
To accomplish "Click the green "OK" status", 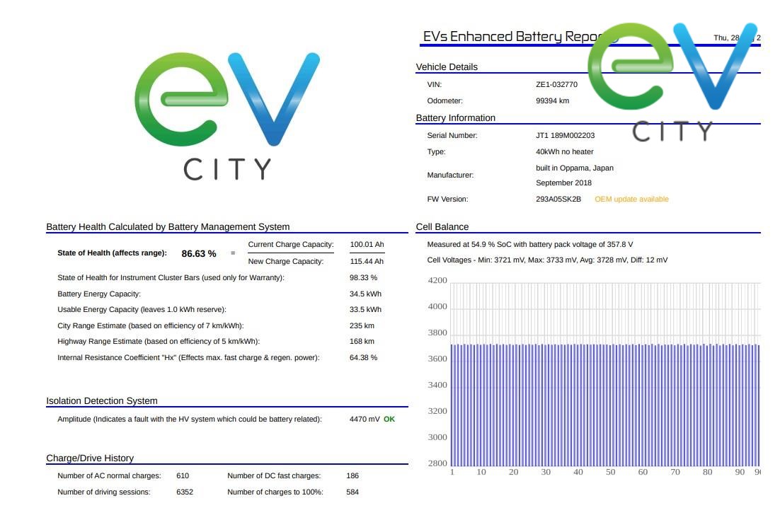I will 389,419.
